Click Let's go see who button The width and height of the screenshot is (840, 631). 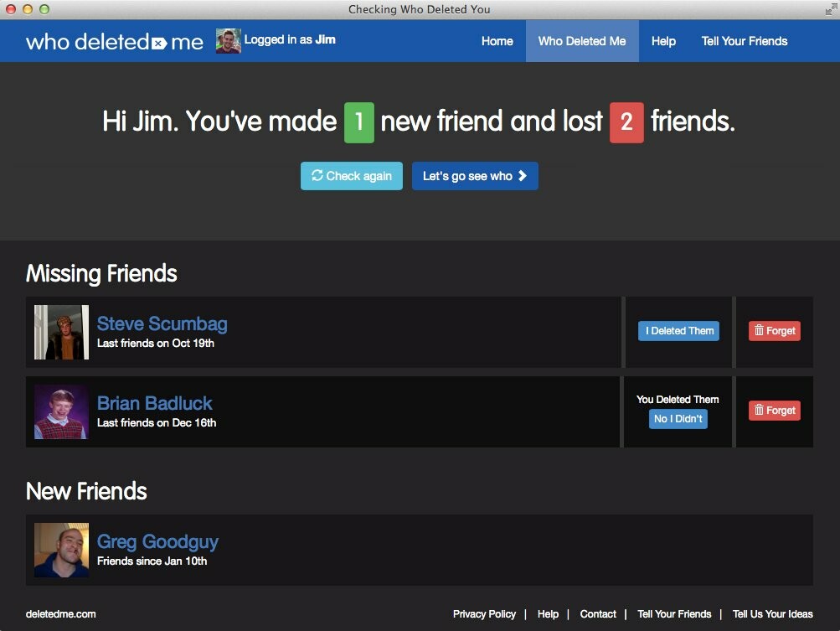click(474, 176)
